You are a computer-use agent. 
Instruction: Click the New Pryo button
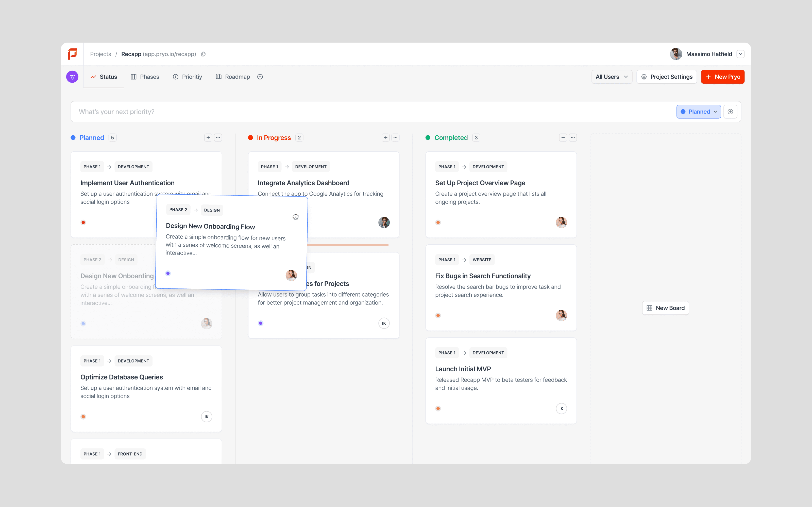pyautogui.click(x=722, y=77)
